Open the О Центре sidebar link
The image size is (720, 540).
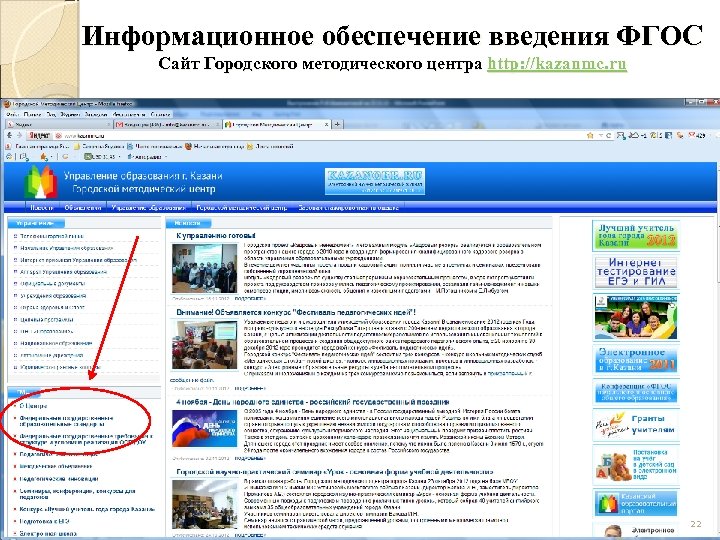tap(33, 406)
